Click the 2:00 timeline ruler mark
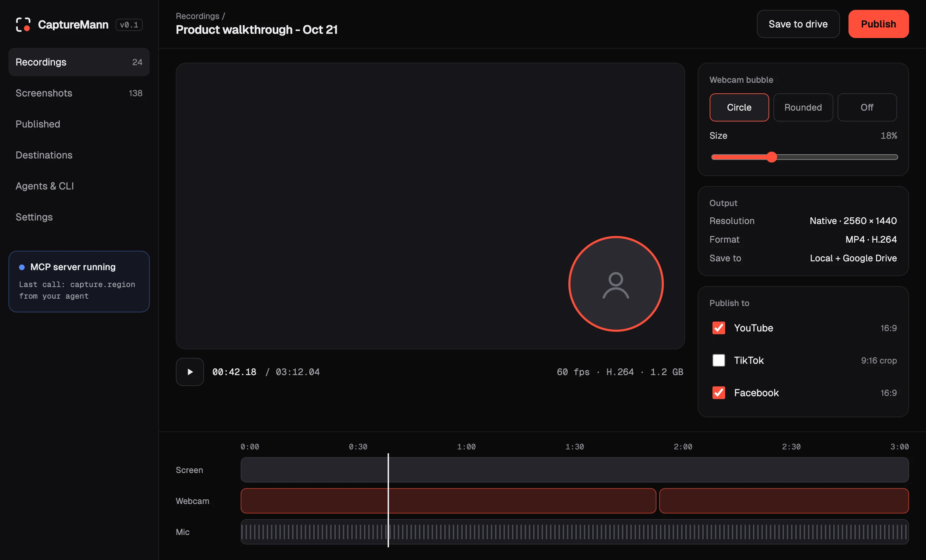The width and height of the screenshot is (926, 560). point(683,447)
